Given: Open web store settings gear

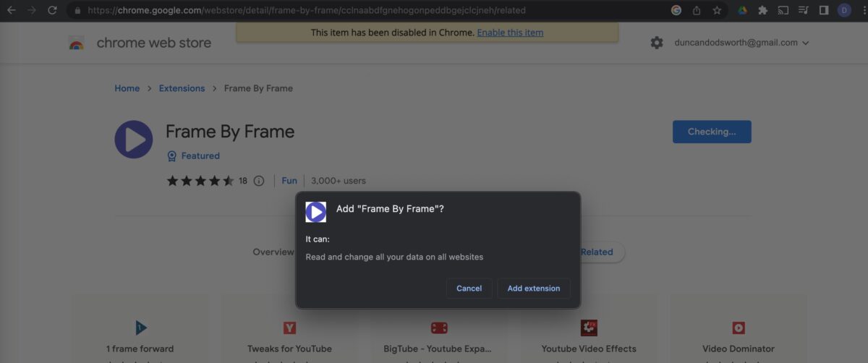Looking at the screenshot, I should (x=657, y=43).
